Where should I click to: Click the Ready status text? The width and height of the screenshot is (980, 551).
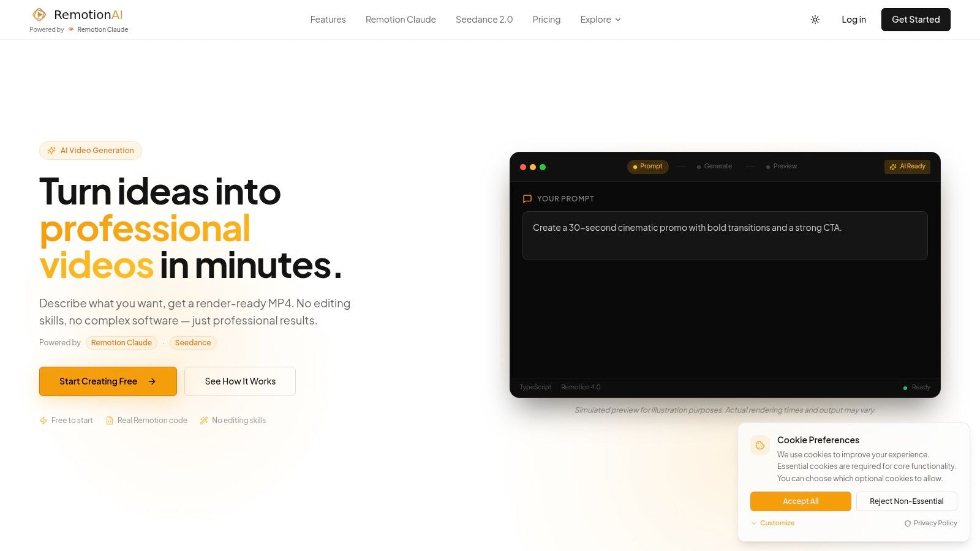[921, 388]
